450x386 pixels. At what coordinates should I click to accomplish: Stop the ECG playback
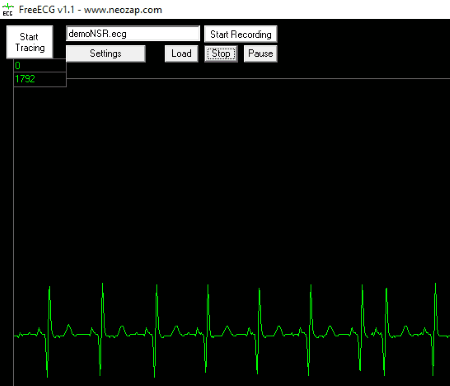point(221,54)
